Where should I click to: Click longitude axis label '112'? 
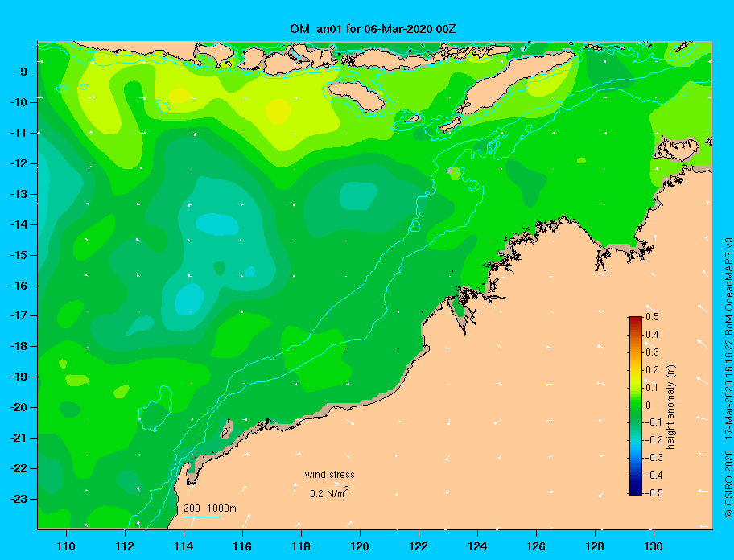pyautogui.click(x=125, y=546)
